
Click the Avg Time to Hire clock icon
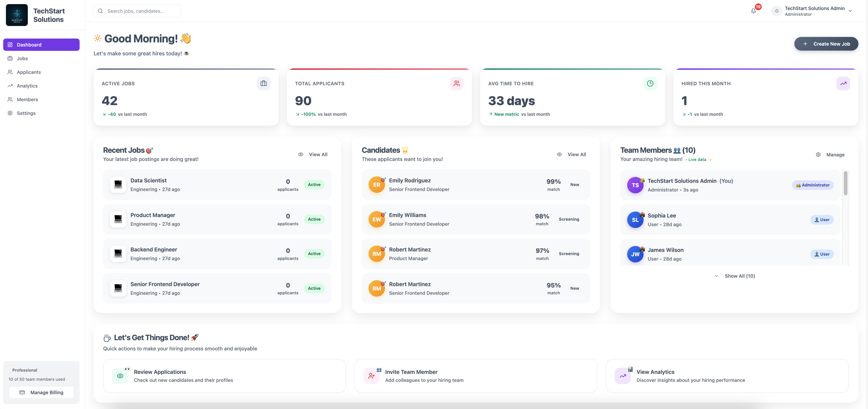(x=650, y=83)
